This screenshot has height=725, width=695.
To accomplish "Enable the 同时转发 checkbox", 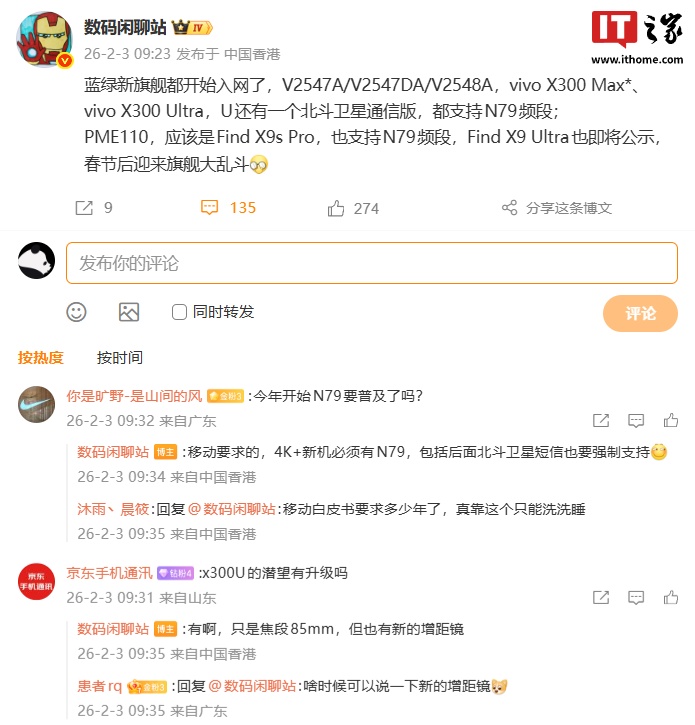I will (179, 312).
